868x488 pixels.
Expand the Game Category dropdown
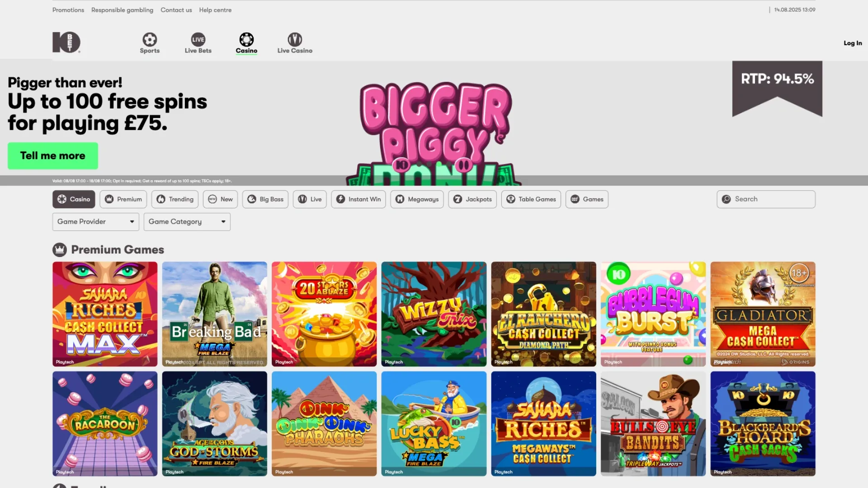click(x=187, y=222)
